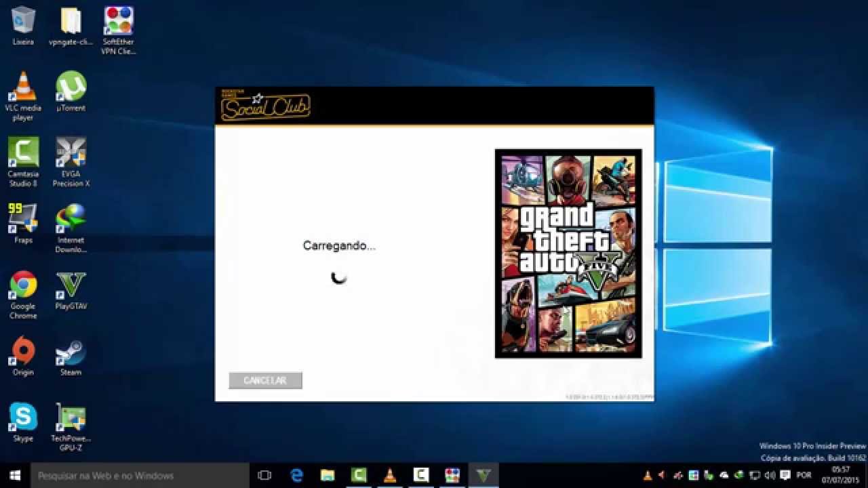Image resolution: width=868 pixels, height=488 pixels.
Task: Open Task View from the taskbar
Action: tap(264, 475)
